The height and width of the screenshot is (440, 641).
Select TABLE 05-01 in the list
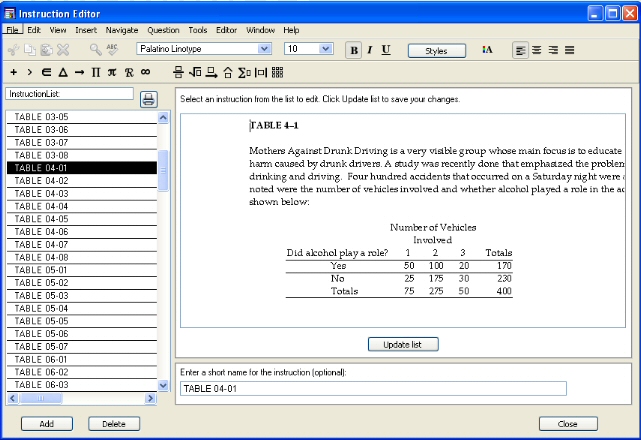pyautogui.click(x=82, y=270)
